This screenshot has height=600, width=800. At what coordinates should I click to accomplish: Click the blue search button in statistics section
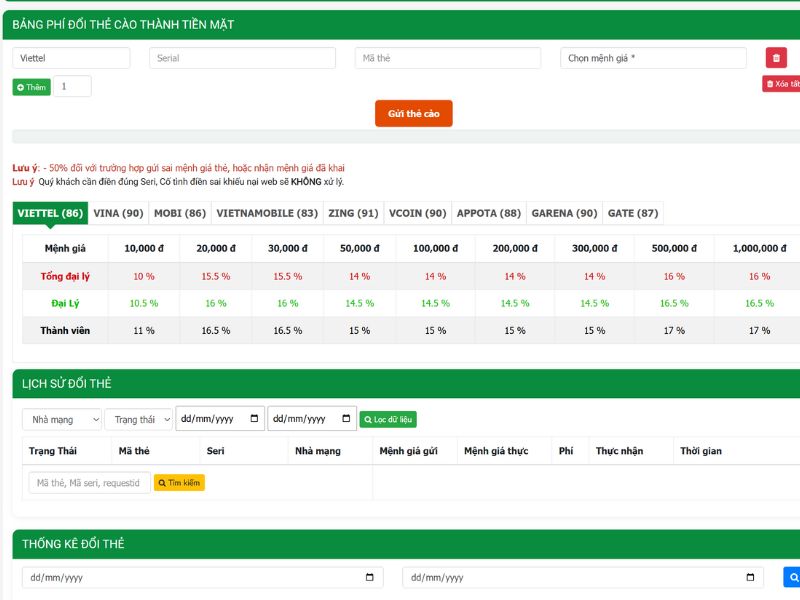(792, 577)
